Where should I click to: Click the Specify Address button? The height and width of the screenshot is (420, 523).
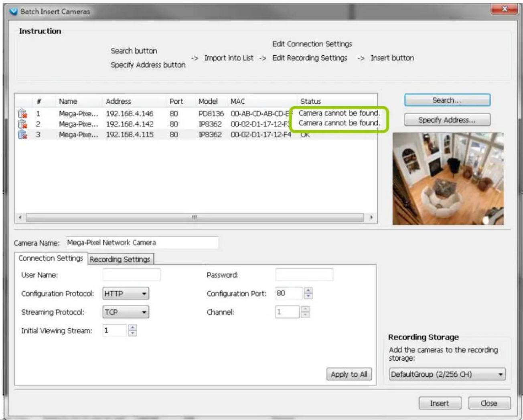[x=447, y=120]
